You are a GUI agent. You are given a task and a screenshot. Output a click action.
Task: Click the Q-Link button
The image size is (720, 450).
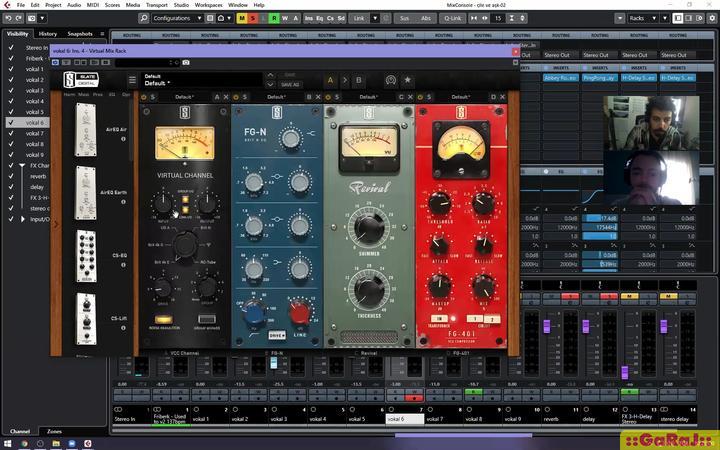pyautogui.click(x=452, y=18)
